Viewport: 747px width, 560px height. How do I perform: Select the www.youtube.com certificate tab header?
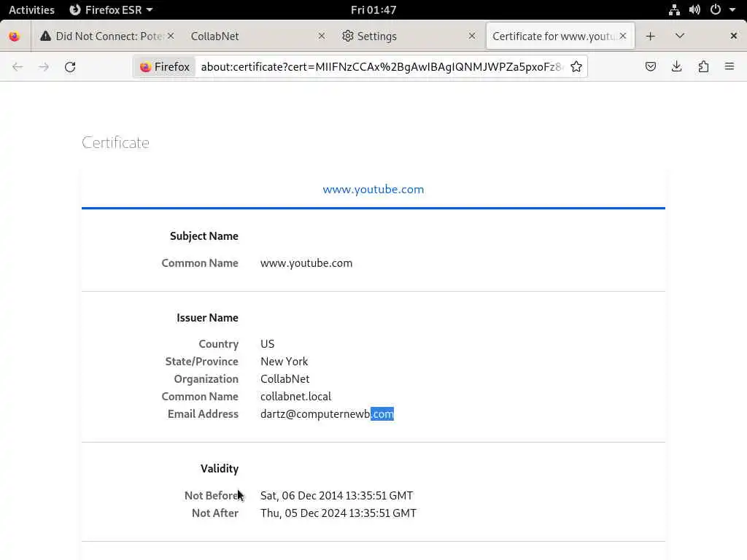(x=373, y=190)
